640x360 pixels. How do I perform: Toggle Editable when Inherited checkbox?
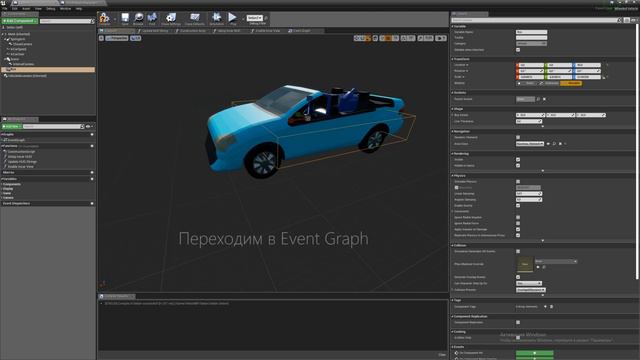(x=518, y=50)
